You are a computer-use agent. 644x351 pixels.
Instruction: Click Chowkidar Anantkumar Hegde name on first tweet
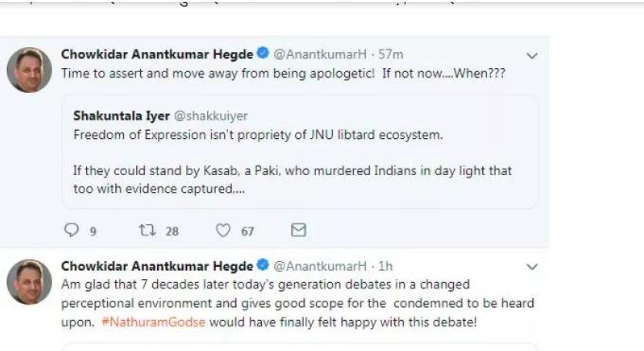click(157, 54)
